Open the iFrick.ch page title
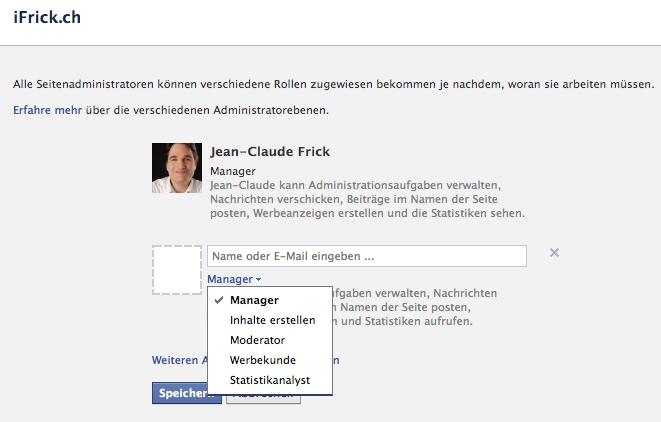 tap(47, 21)
